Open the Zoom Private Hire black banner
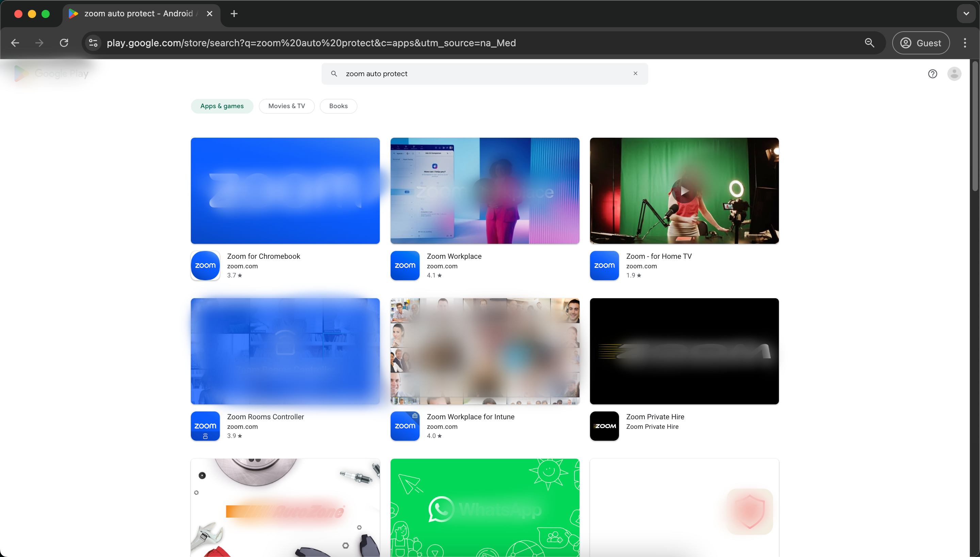 [684, 351]
